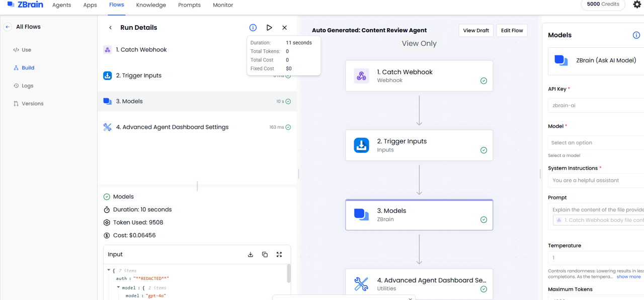Image resolution: width=644 pixels, height=300 pixels.
Task: Open the settings gear icon
Action: [x=636, y=5]
